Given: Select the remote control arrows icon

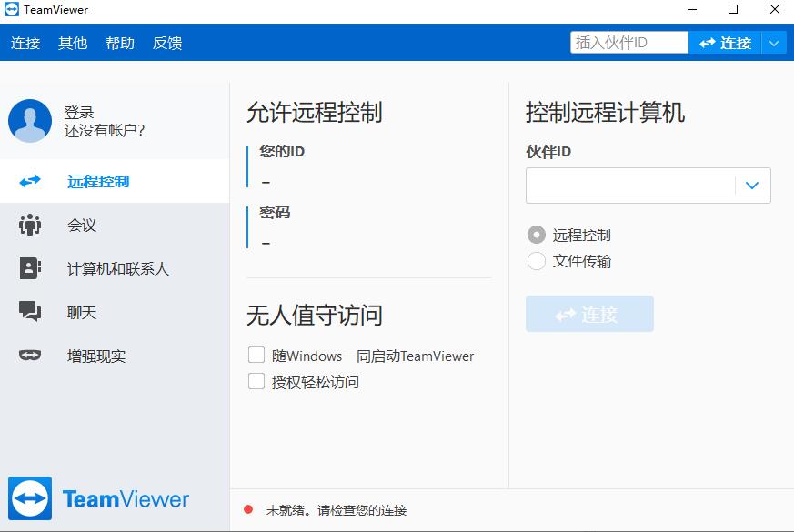Looking at the screenshot, I should (x=30, y=181).
